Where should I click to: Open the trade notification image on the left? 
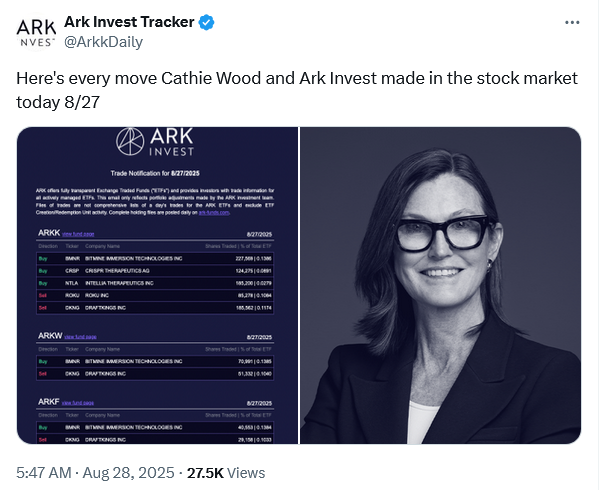click(157, 285)
